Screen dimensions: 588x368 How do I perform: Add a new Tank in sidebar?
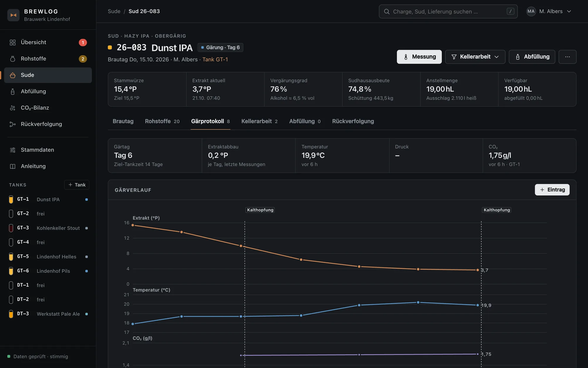(x=77, y=185)
